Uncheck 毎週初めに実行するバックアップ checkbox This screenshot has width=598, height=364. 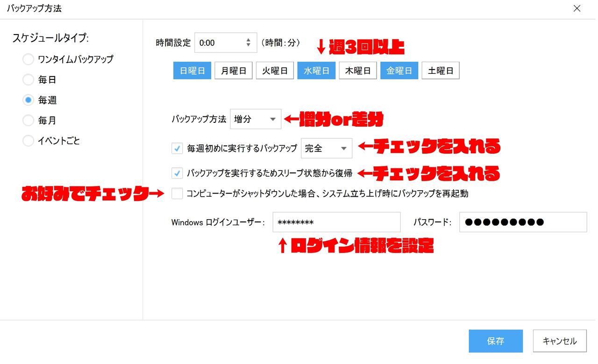pyautogui.click(x=177, y=148)
